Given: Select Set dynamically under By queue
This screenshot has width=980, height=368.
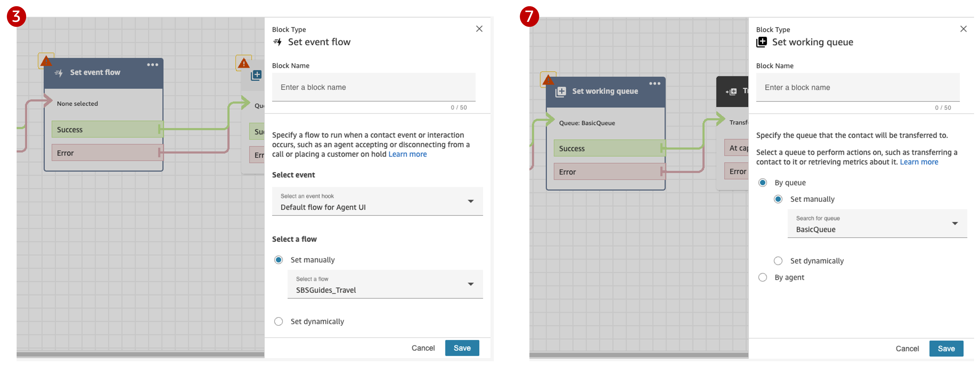Looking at the screenshot, I should tap(778, 261).
